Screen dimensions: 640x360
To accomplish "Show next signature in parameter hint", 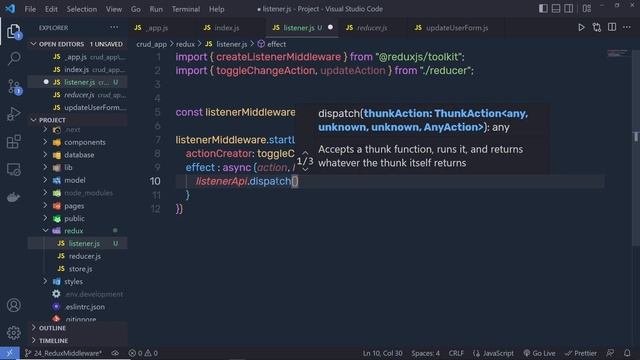I will (x=305, y=169).
